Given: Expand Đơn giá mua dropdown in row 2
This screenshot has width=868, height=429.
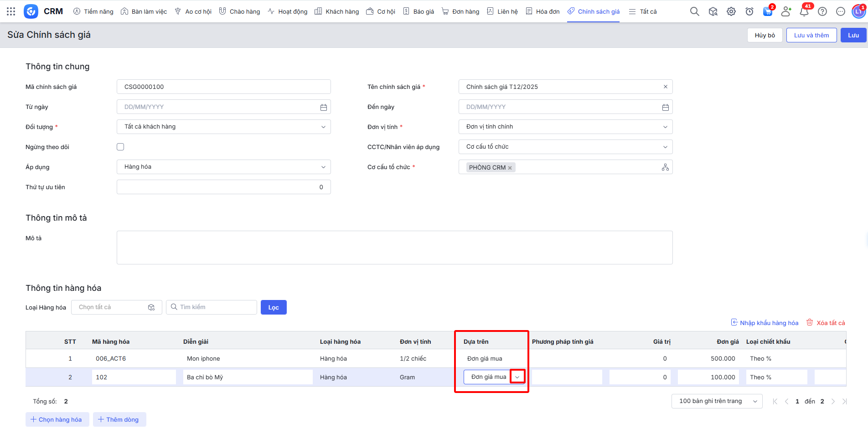Looking at the screenshot, I should pos(517,377).
